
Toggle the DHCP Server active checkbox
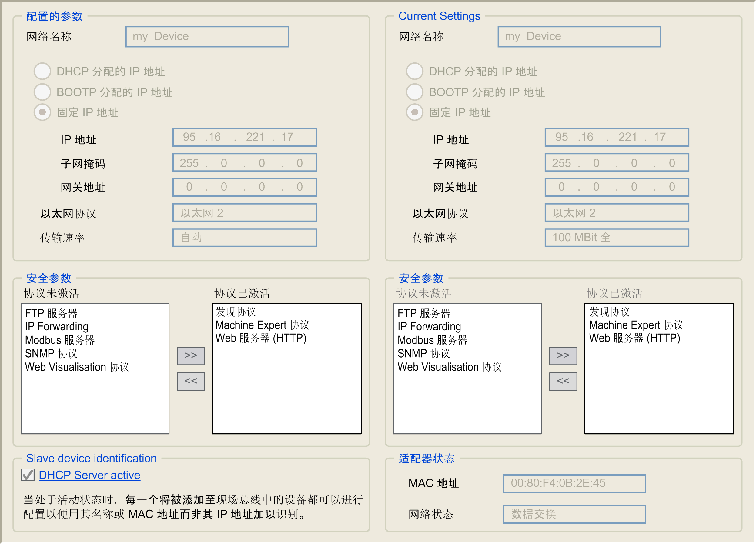tap(28, 475)
